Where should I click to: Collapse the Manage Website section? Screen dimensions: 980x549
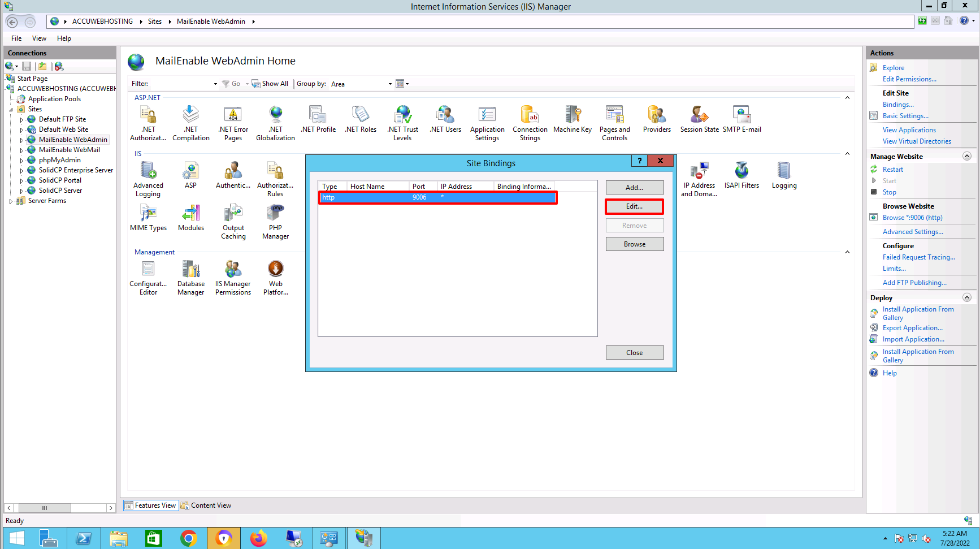pos(967,156)
